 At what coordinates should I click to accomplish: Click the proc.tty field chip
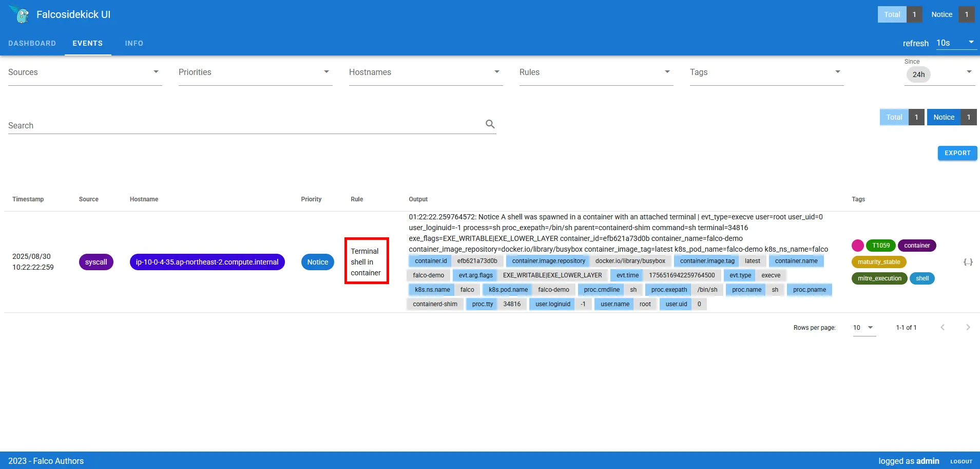click(x=483, y=304)
